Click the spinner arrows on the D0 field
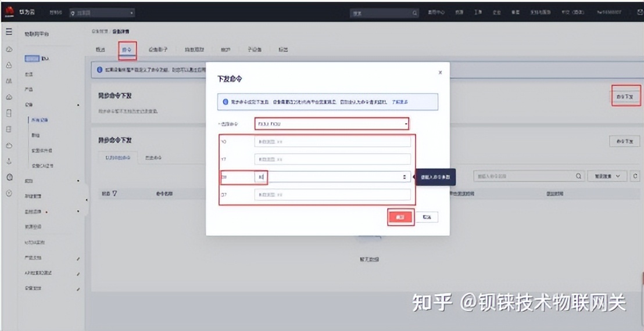The height and width of the screenshot is (331, 644). tap(404, 177)
